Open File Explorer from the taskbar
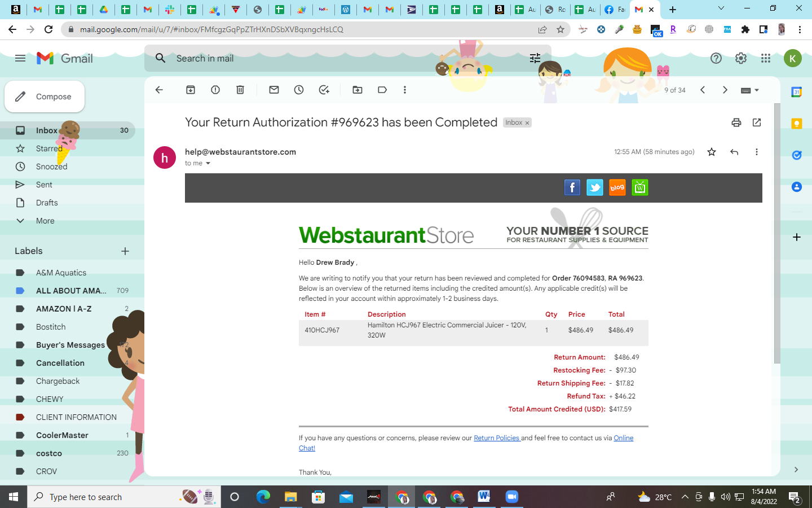Screen dimensions: 812x508 290,497
